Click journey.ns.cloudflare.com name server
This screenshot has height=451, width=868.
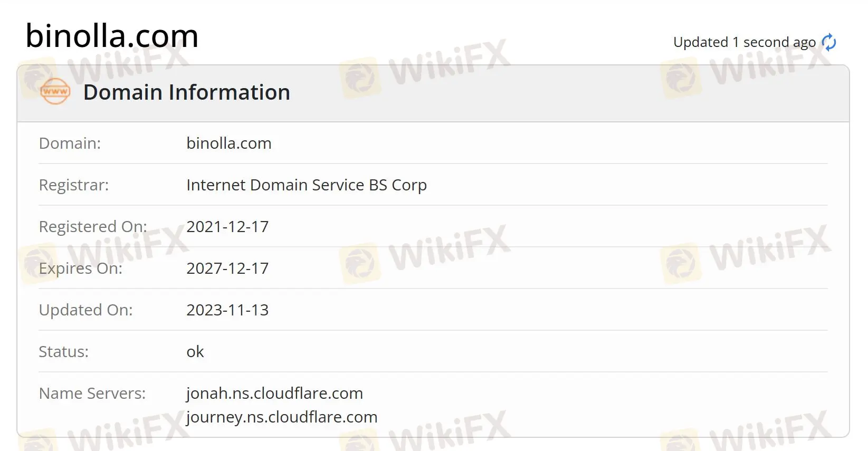[x=282, y=417]
